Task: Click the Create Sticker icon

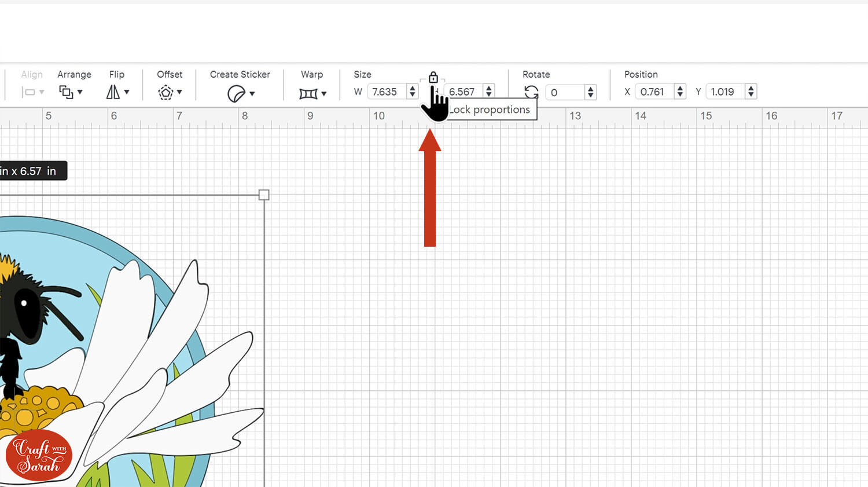Action: click(236, 93)
